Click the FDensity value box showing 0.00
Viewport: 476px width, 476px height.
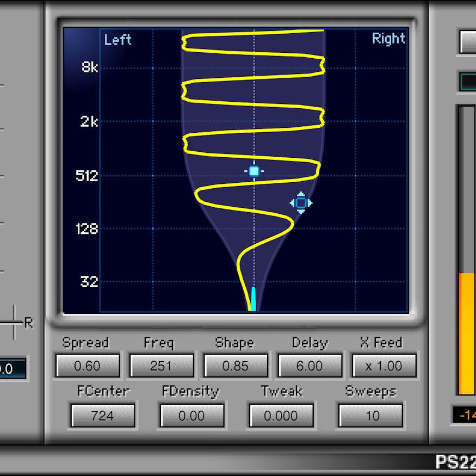[191, 415]
